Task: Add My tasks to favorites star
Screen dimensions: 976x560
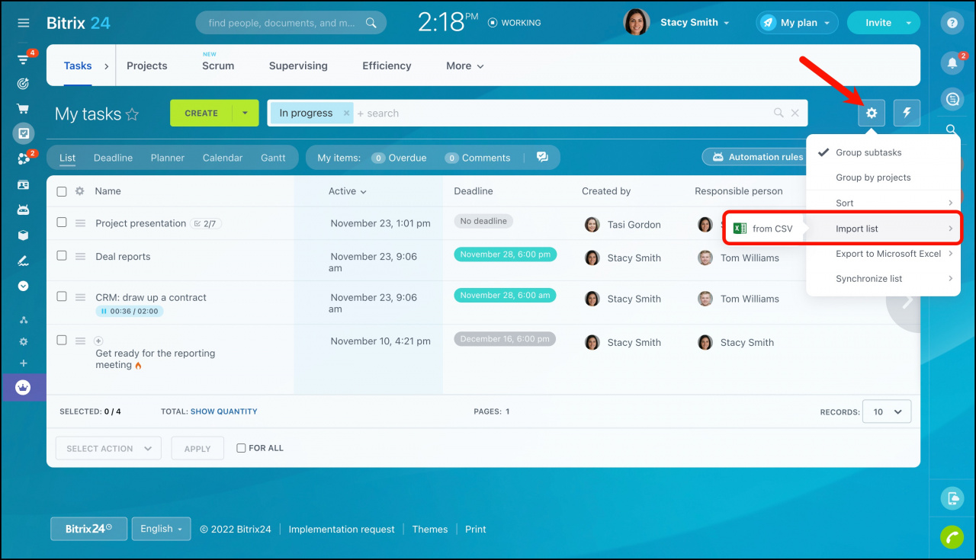Action: tap(132, 114)
